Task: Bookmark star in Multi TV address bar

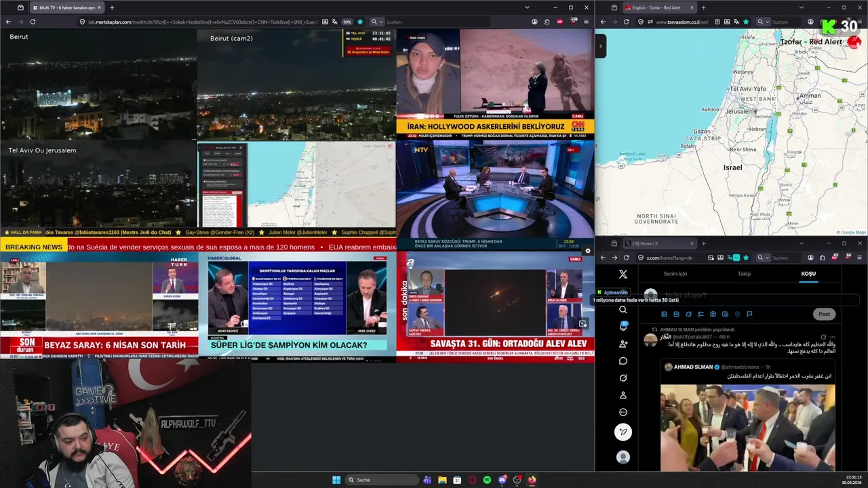Action: [x=360, y=22]
